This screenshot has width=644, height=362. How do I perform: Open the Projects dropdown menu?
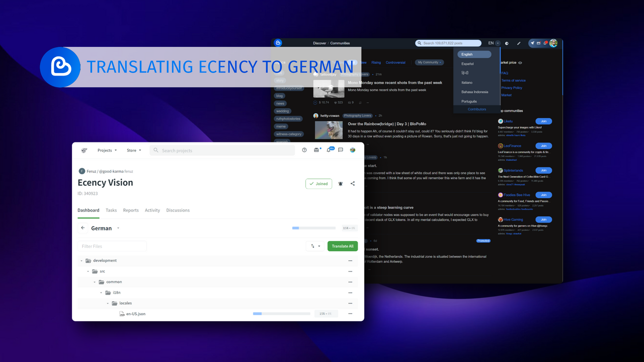pos(107,150)
